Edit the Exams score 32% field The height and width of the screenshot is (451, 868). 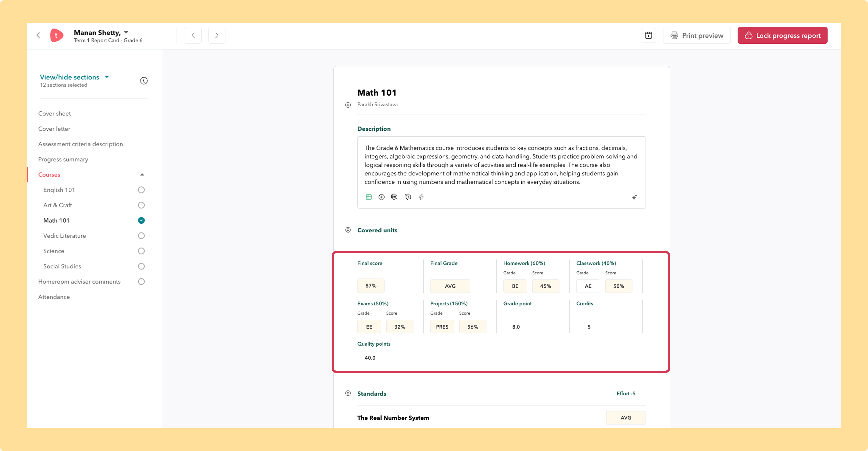click(400, 327)
